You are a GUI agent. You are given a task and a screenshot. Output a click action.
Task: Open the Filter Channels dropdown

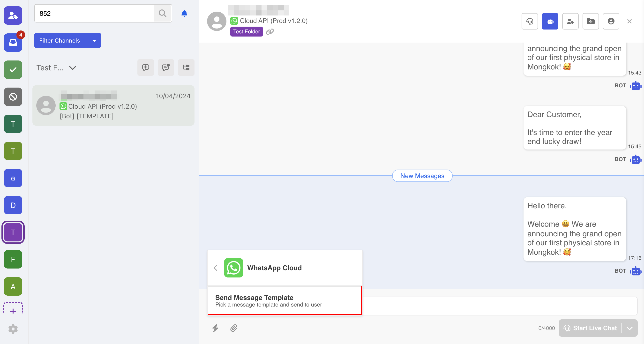pos(67,40)
